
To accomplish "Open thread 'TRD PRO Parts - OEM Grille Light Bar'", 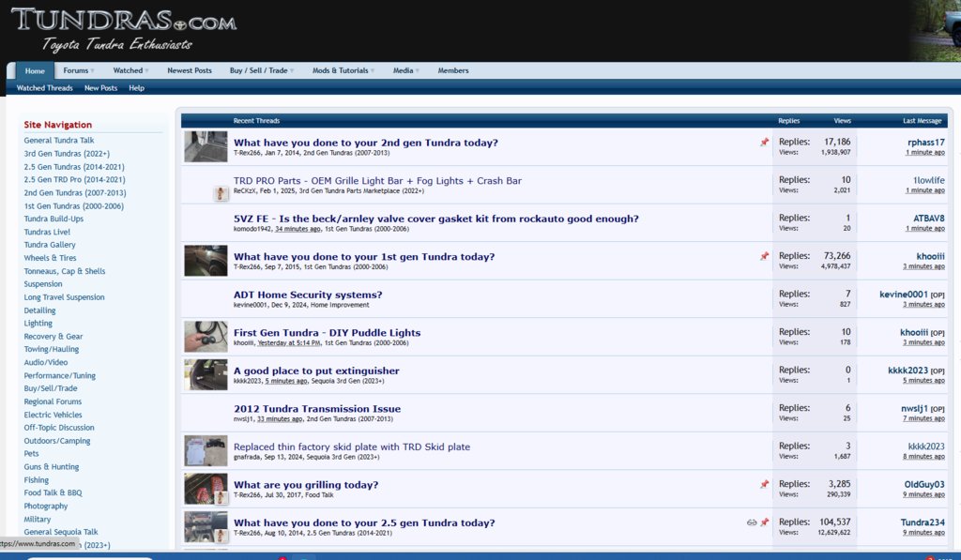I will click(377, 181).
